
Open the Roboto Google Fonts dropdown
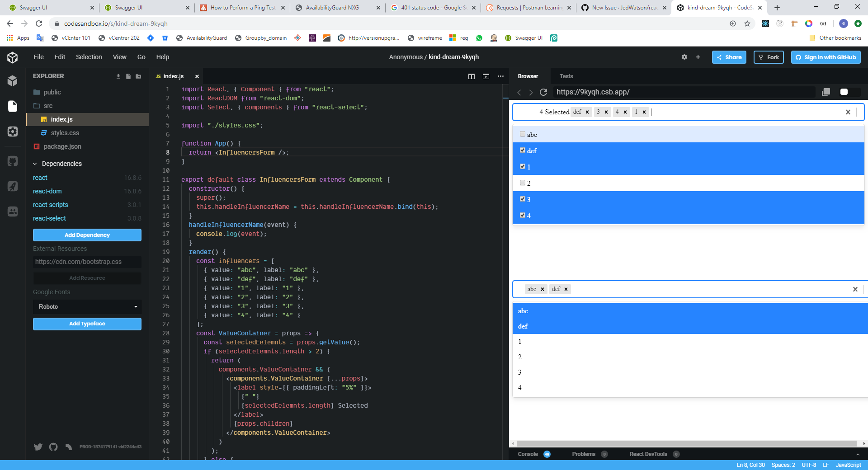point(87,307)
